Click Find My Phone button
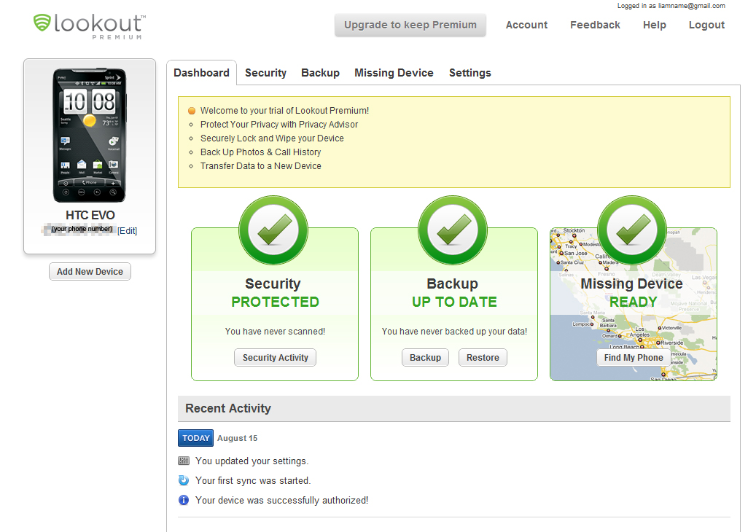This screenshot has height=532, width=756. [x=634, y=358]
